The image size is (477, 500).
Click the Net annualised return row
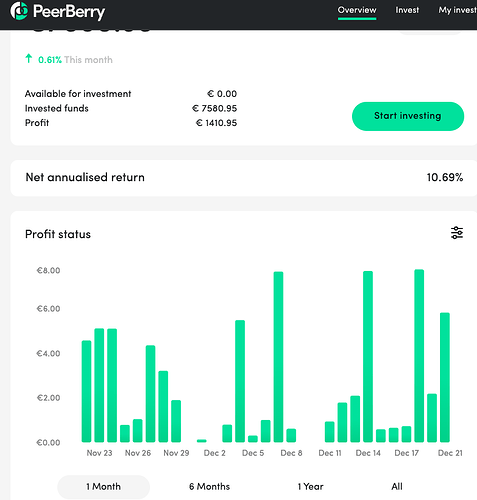tap(244, 177)
